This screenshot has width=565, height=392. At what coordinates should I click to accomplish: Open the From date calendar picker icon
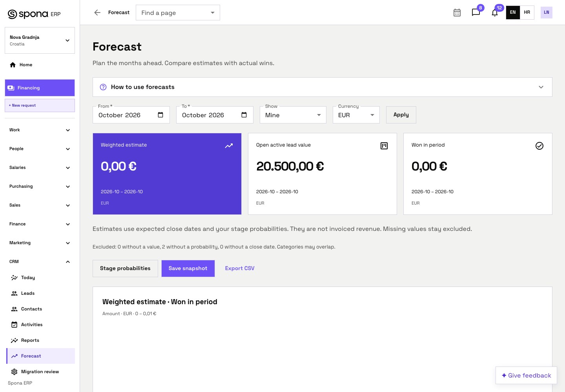coord(160,115)
